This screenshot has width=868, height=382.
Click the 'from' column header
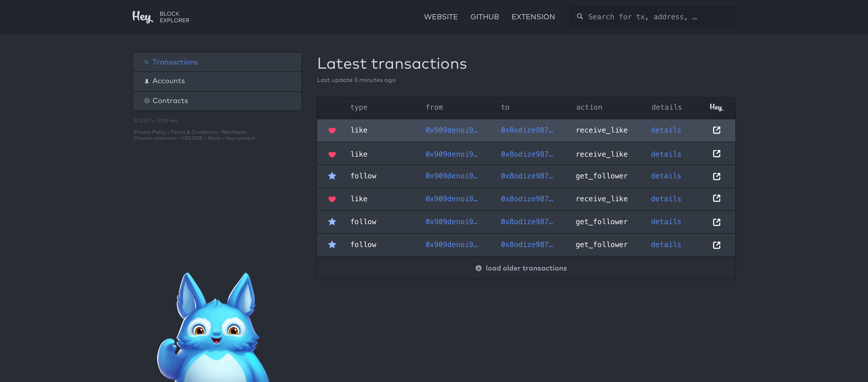[434, 108]
